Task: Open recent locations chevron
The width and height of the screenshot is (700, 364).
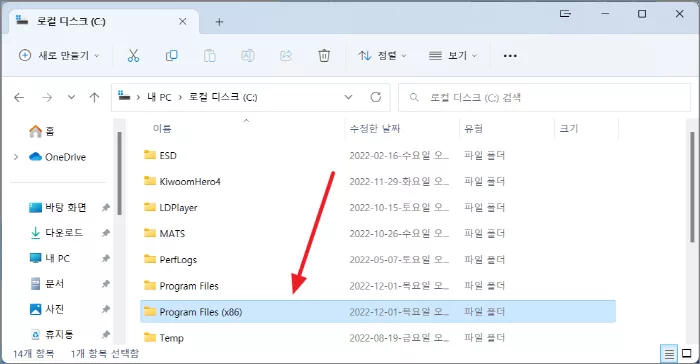Action: [x=71, y=97]
